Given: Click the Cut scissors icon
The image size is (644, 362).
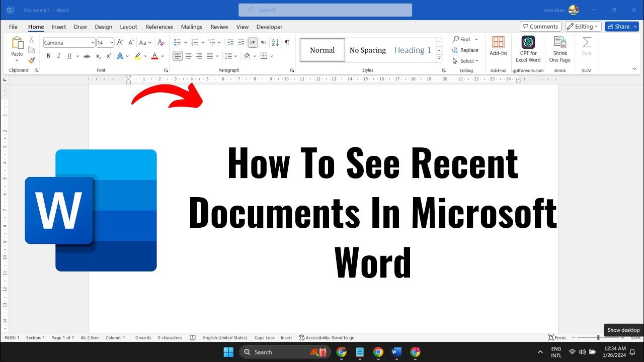Looking at the screenshot, I should point(32,40).
